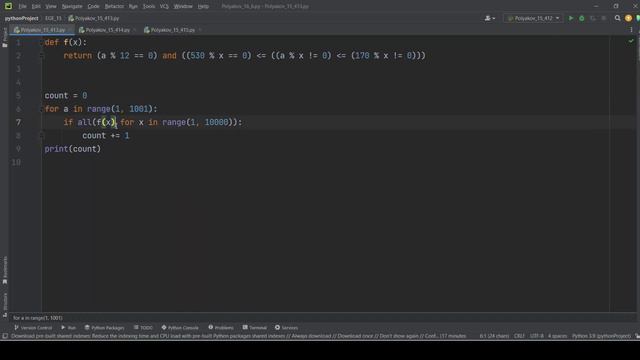This screenshot has width=640, height=360.
Task: Open the Code menu
Action: click(93, 6)
